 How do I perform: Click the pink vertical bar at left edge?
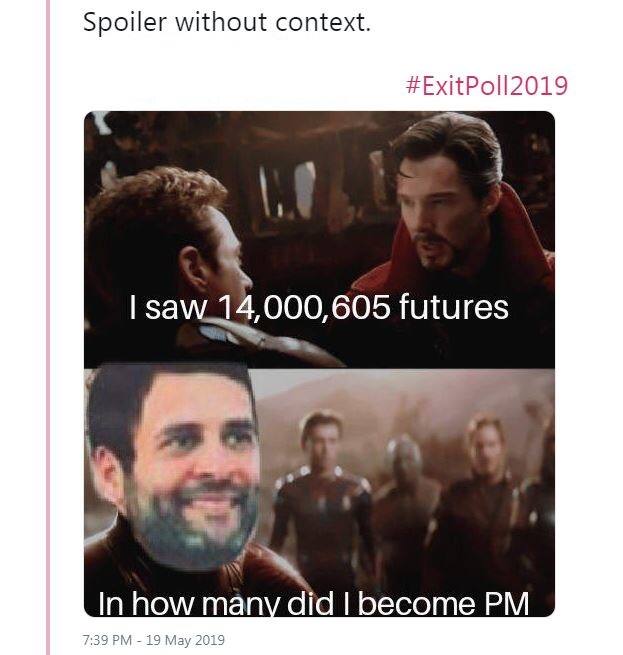47,300
